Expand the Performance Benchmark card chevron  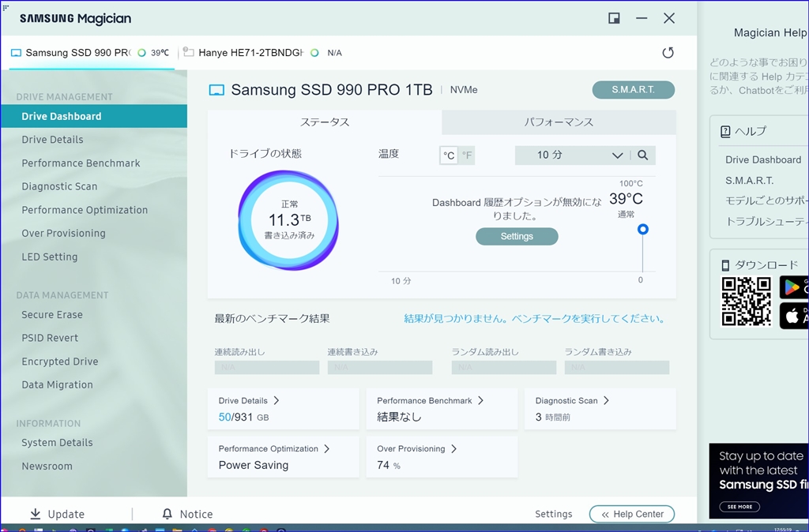pos(480,400)
